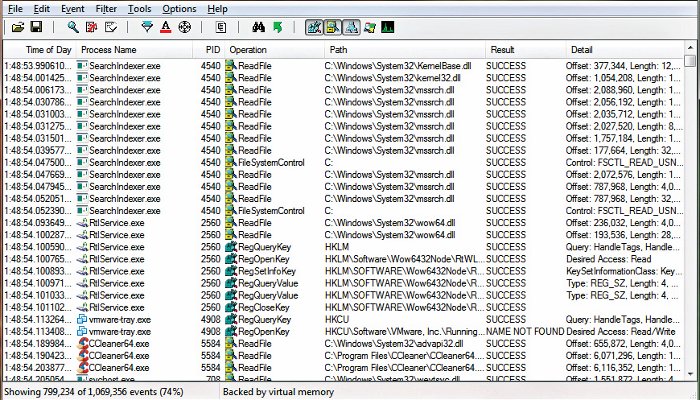Viewport: 700px width, 400px height.
Task: Toggle Show File System Activity button
Action: tap(331, 27)
